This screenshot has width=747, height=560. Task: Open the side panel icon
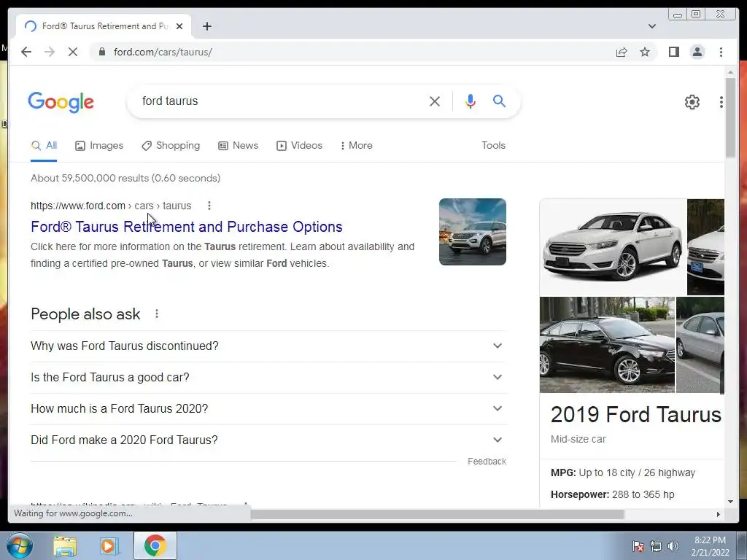pyautogui.click(x=673, y=52)
